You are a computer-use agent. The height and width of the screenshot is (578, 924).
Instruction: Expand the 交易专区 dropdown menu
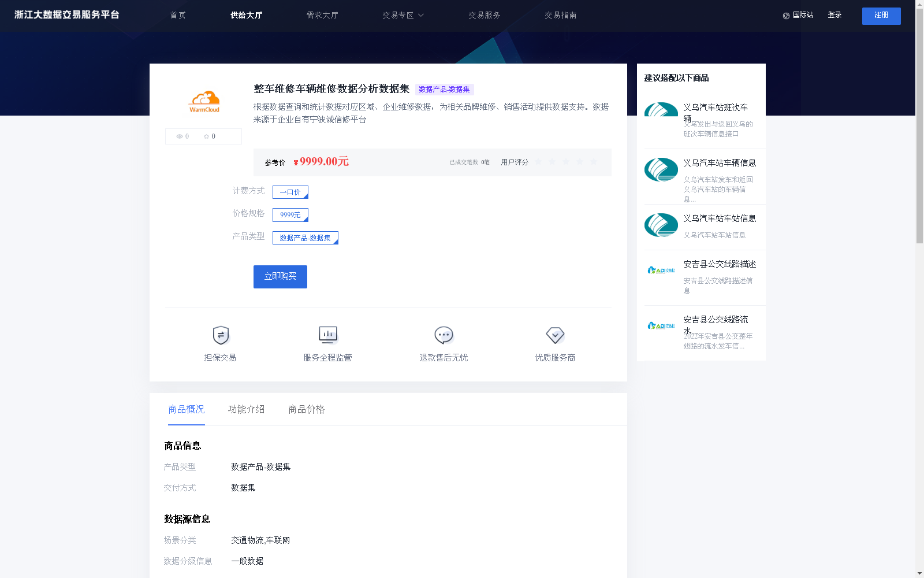[x=403, y=16]
